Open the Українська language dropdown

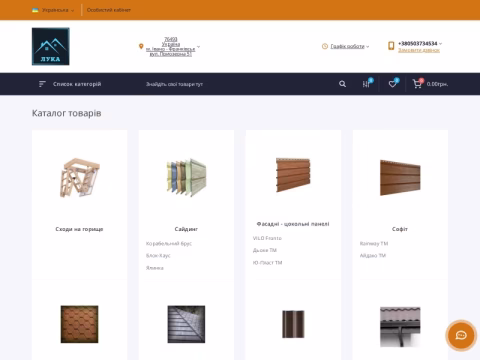tap(58, 10)
